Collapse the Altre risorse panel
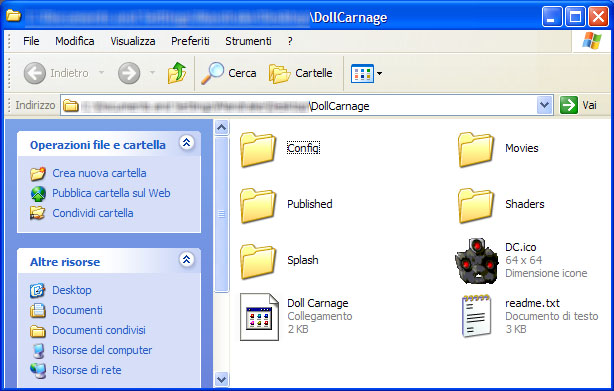Screen dimensions: 614x391 (187, 259)
